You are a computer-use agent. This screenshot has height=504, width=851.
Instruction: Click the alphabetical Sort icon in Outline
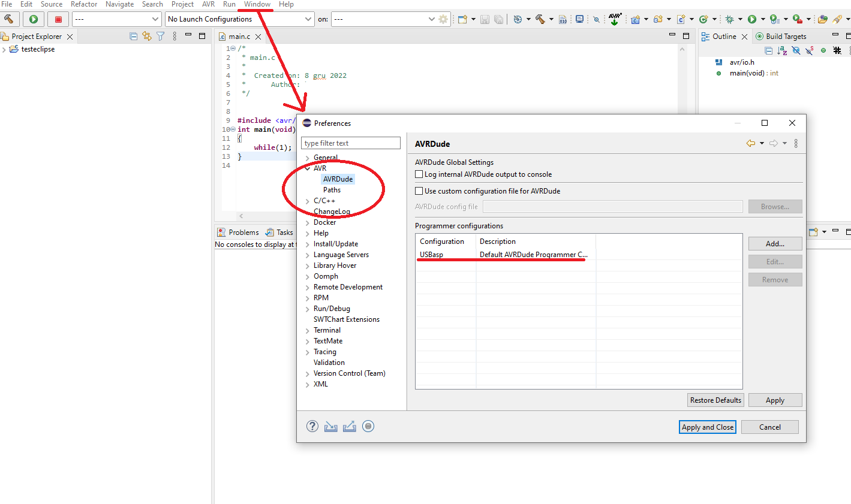[x=782, y=51]
